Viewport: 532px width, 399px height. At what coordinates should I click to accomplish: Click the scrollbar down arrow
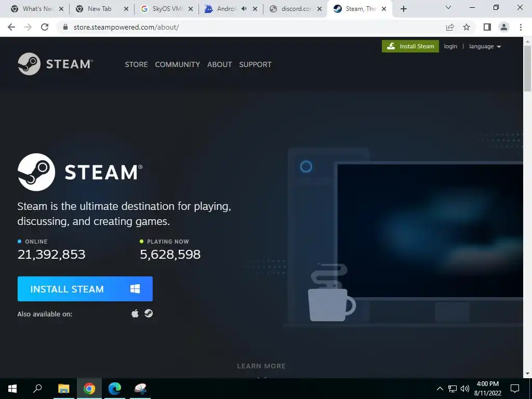527,374
